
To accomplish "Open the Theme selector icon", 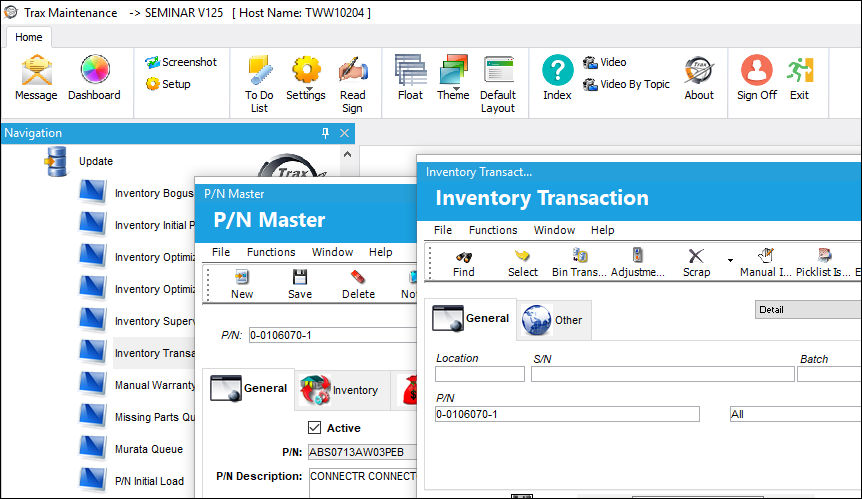I will (x=453, y=77).
